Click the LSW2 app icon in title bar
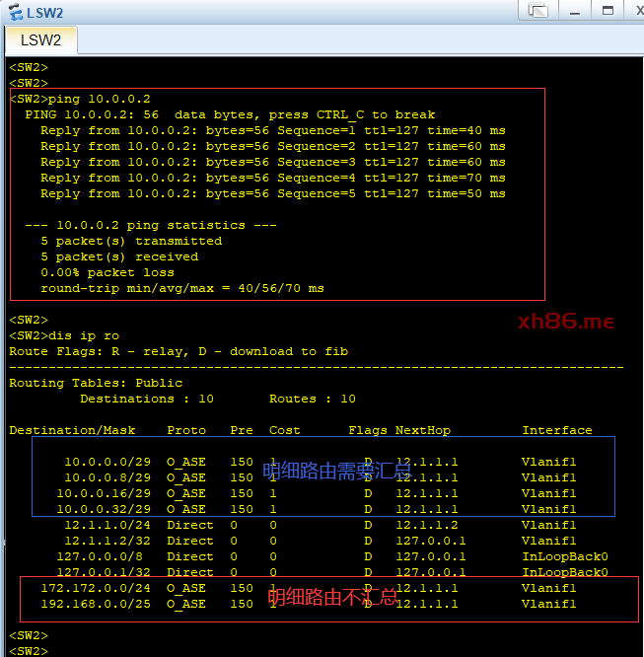This screenshot has height=657, width=644. pos(14,11)
